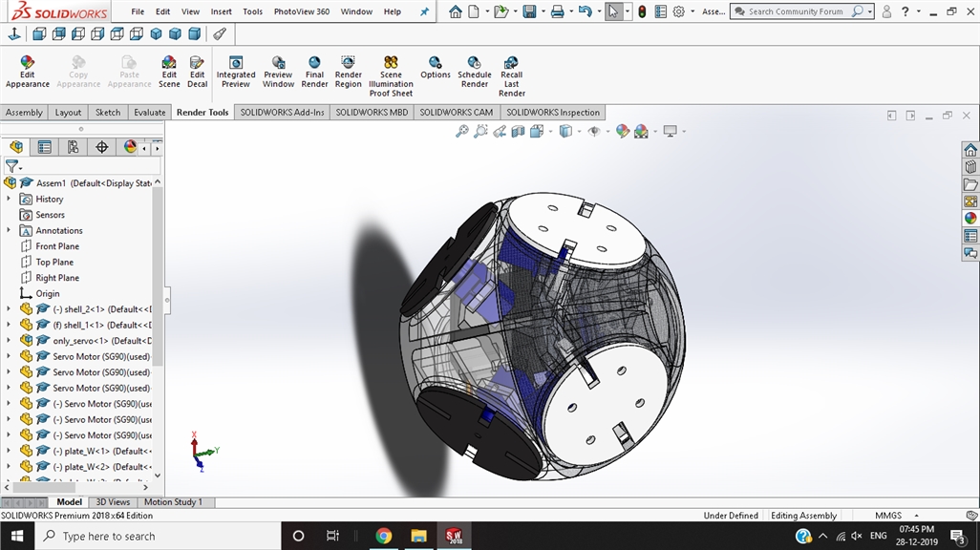Switch to the Evaluate tab
Viewport: 980px width, 550px height.
(x=149, y=113)
